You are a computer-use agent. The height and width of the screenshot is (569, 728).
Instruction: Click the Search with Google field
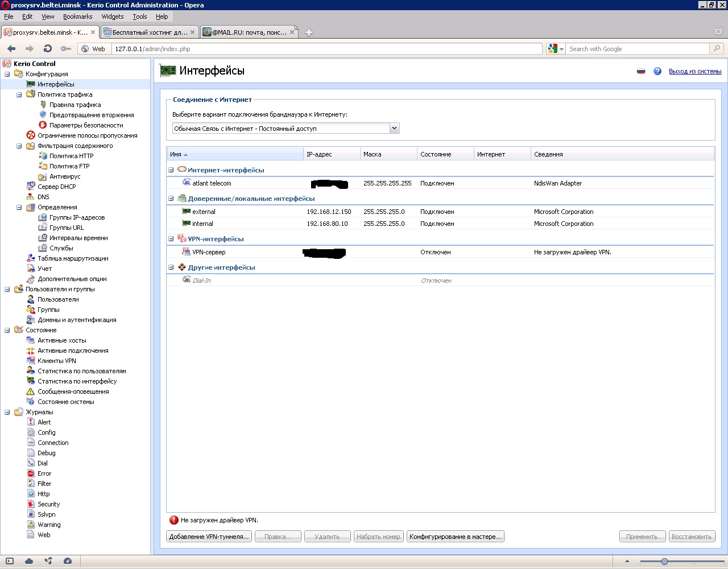point(638,49)
